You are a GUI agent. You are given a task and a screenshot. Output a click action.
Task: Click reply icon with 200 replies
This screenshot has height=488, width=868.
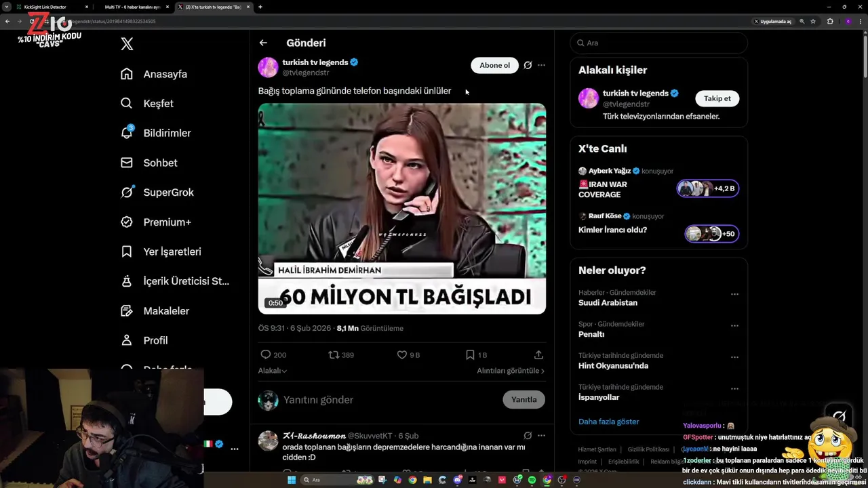pos(266,354)
